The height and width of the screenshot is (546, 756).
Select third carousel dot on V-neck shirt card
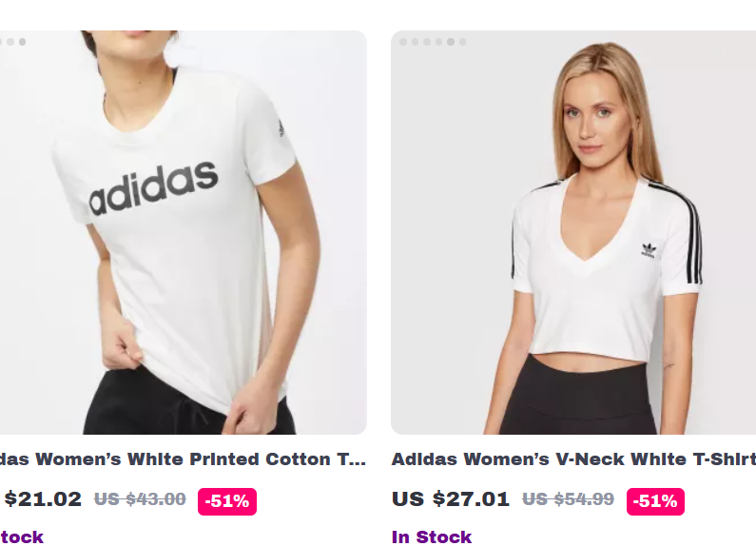[427, 42]
